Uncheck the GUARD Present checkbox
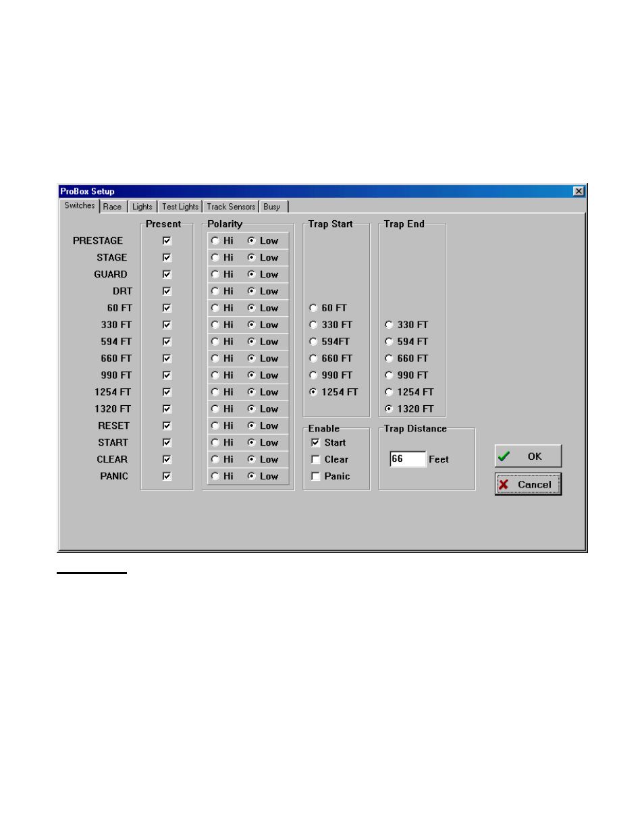 point(167,274)
